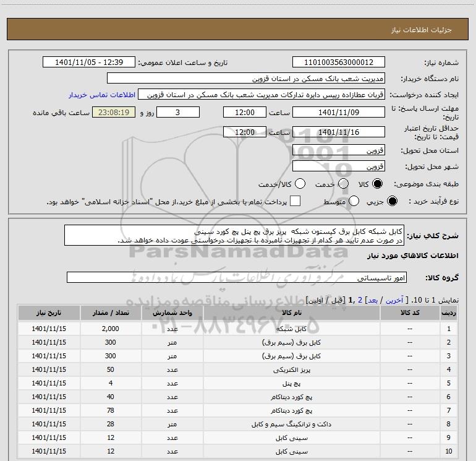Click the quantity 40 cell
This screenshot has width=476, height=461.
click(111, 397)
